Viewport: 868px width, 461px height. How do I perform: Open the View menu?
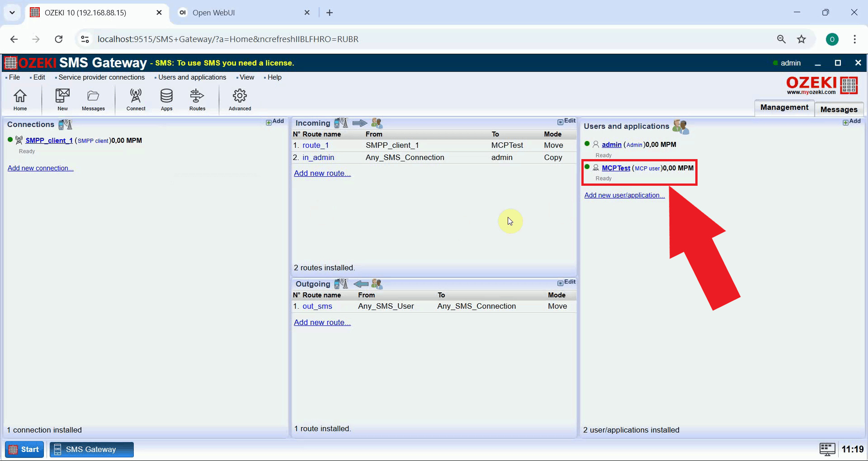[x=246, y=77]
